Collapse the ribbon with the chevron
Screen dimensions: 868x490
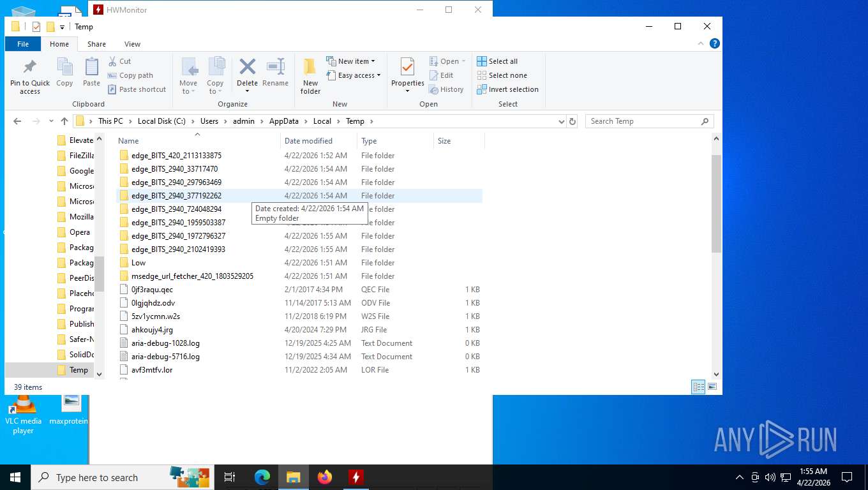pyautogui.click(x=702, y=44)
